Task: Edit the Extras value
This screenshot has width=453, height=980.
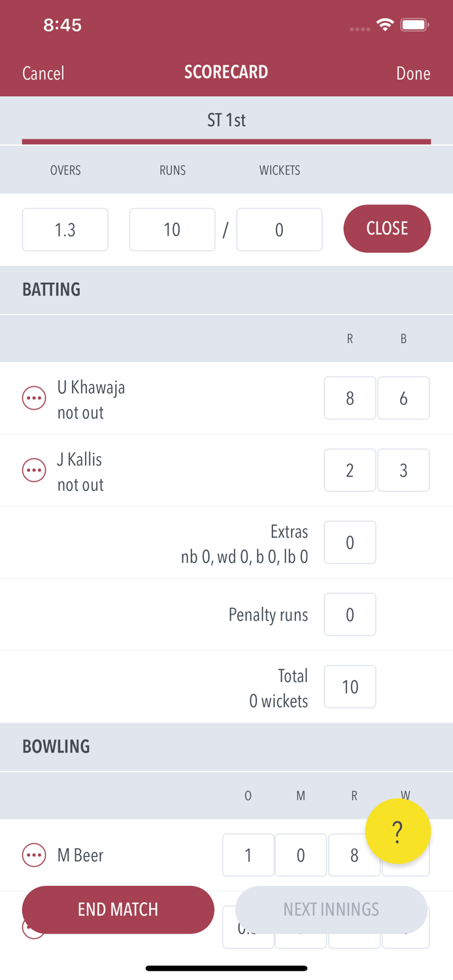Action: 350,542
